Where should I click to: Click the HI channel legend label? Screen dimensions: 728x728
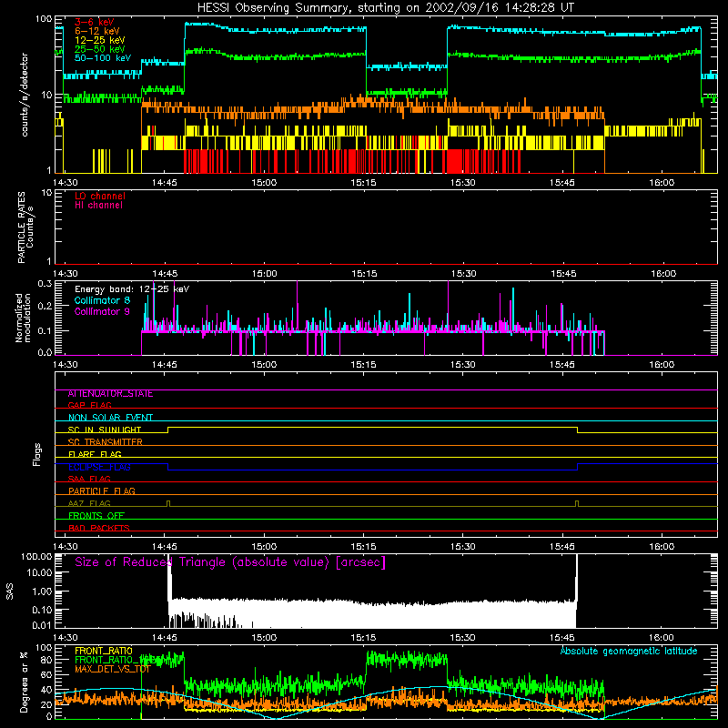[98, 206]
